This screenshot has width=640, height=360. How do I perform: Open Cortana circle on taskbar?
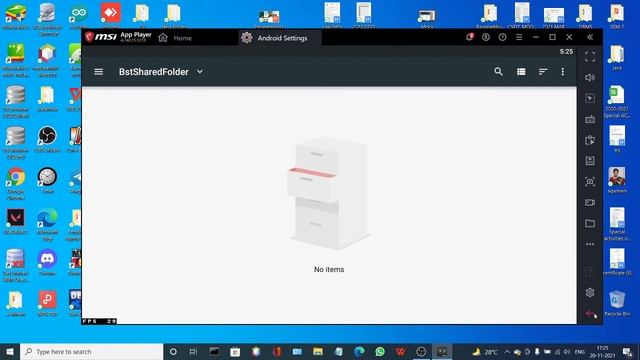(173, 351)
